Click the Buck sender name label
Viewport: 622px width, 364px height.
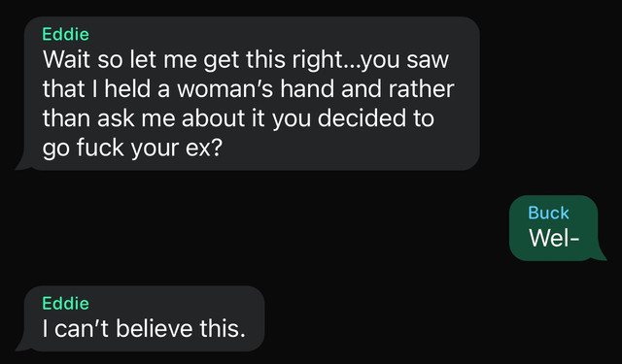pos(548,213)
